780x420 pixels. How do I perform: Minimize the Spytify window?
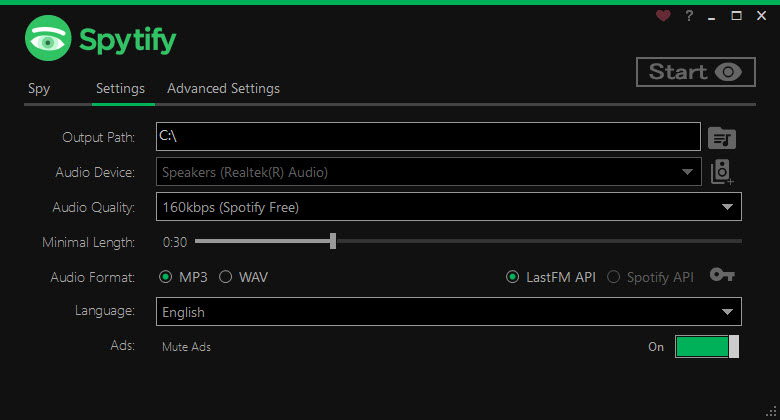coord(712,16)
